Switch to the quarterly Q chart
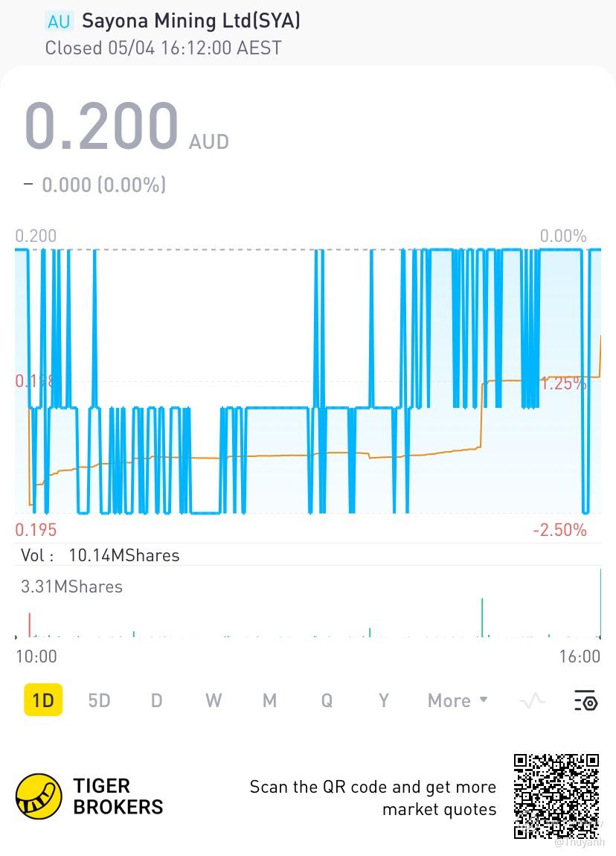616x856 pixels. [x=327, y=700]
